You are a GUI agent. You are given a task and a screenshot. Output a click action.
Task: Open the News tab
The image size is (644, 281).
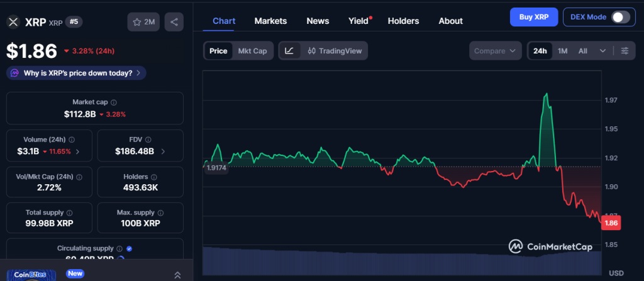[318, 21]
